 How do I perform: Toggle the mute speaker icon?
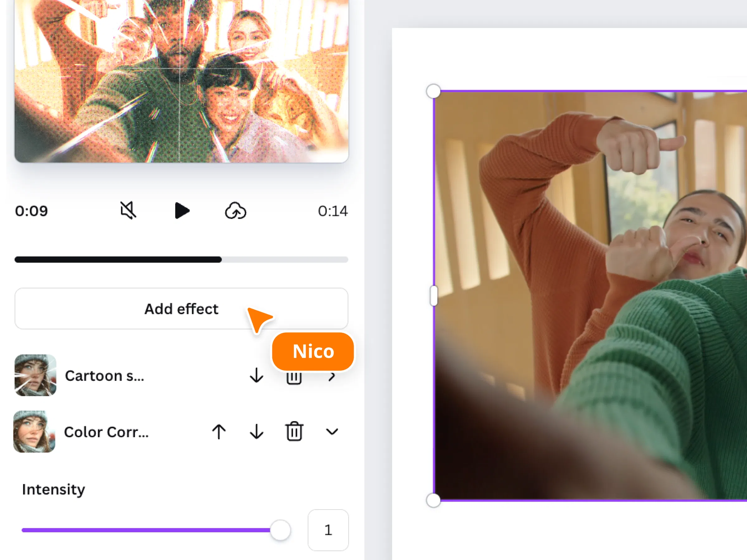(x=128, y=211)
